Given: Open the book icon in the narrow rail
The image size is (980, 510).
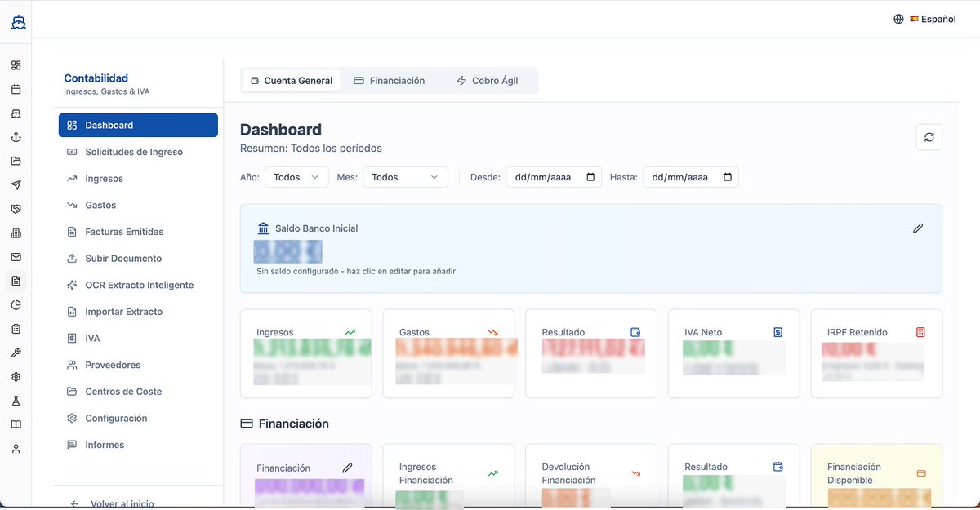Looking at the screenshot, I should tap(16, 425).
